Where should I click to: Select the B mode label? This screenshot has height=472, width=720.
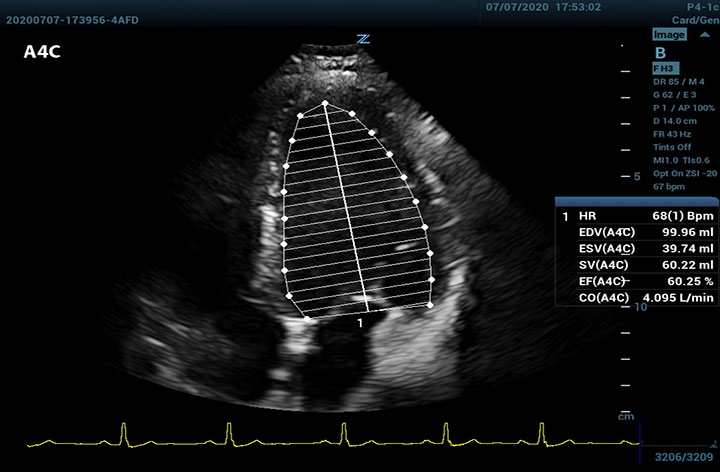[x=659, y=52]
